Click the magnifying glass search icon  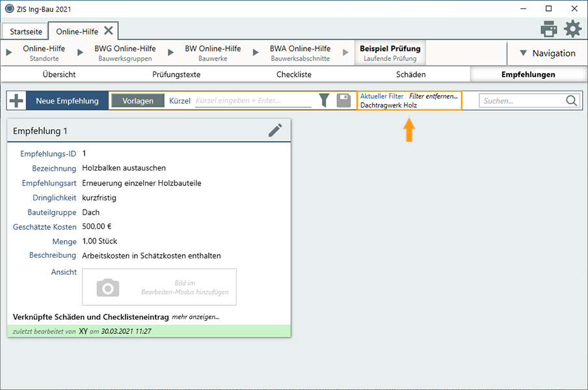(572, 101)
